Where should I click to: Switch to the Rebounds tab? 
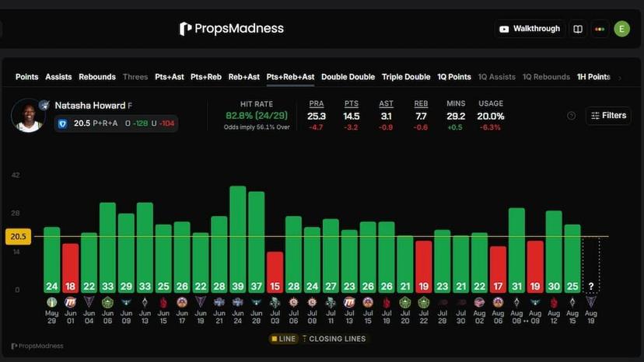point(97,77)
